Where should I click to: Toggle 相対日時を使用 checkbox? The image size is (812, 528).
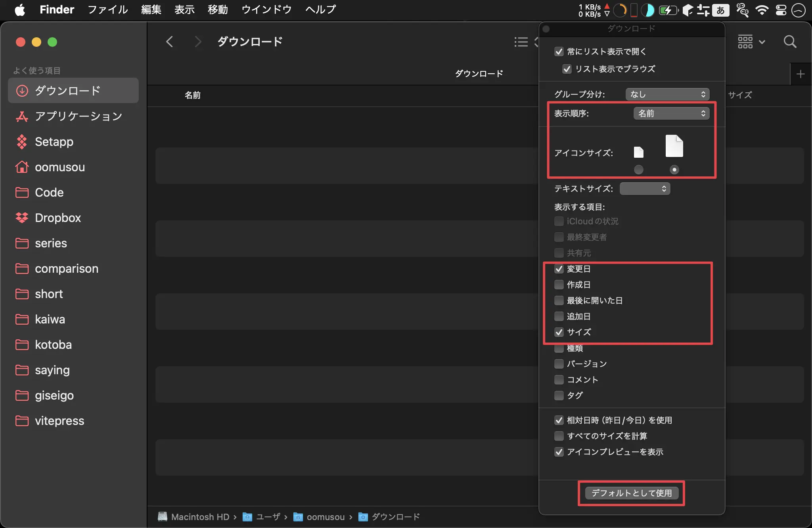(x=559, y=420)
